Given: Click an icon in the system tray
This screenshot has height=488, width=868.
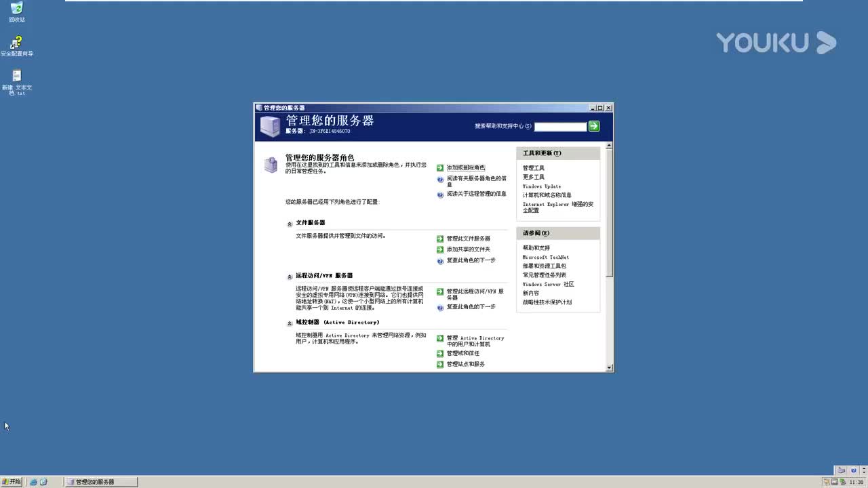Looking at the screenshot, I should click(842, 482).
